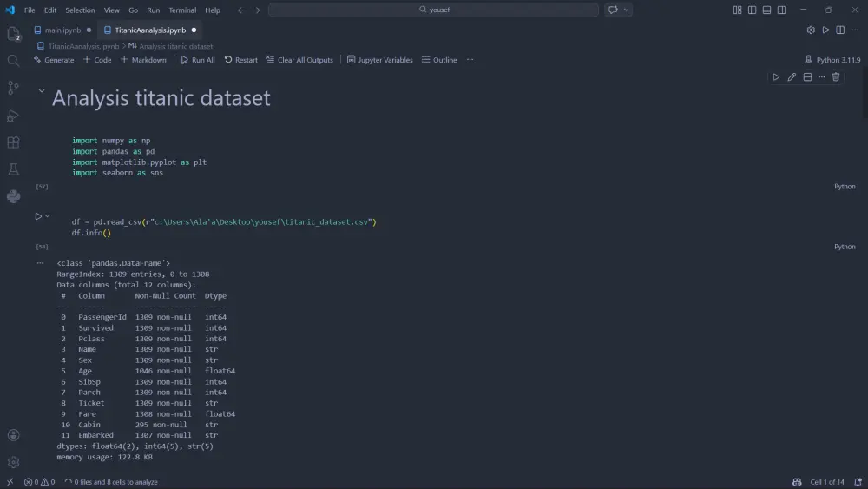Viewport: 868px width, 489px height.
Task: Open the notebook Outline
Action: tap(439, 60)
